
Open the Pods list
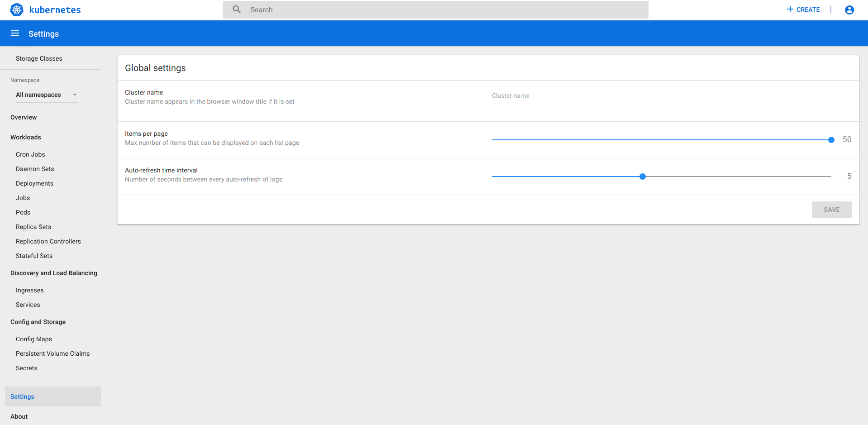coord(23,212)
